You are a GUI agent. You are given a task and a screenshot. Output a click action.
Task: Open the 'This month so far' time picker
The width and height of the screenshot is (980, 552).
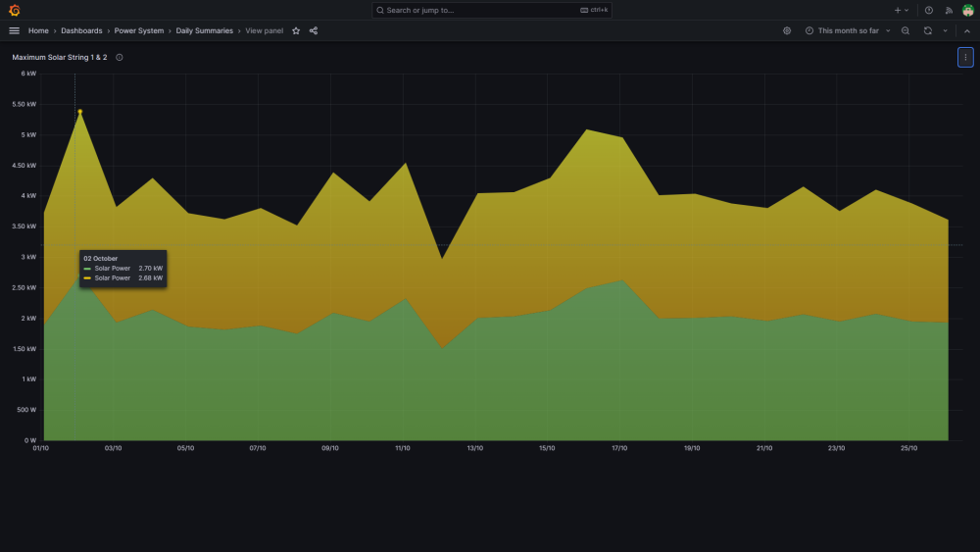click(848, 30)
